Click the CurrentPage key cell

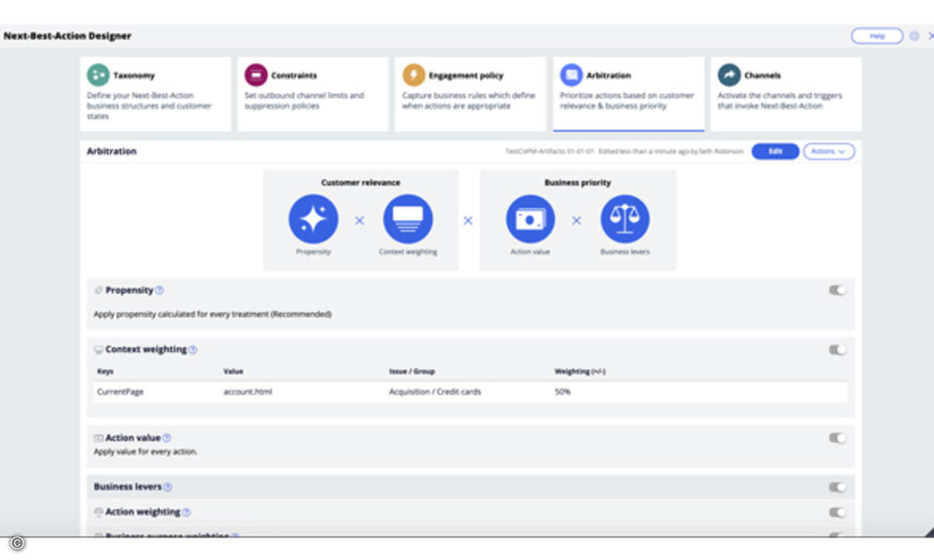120,392
